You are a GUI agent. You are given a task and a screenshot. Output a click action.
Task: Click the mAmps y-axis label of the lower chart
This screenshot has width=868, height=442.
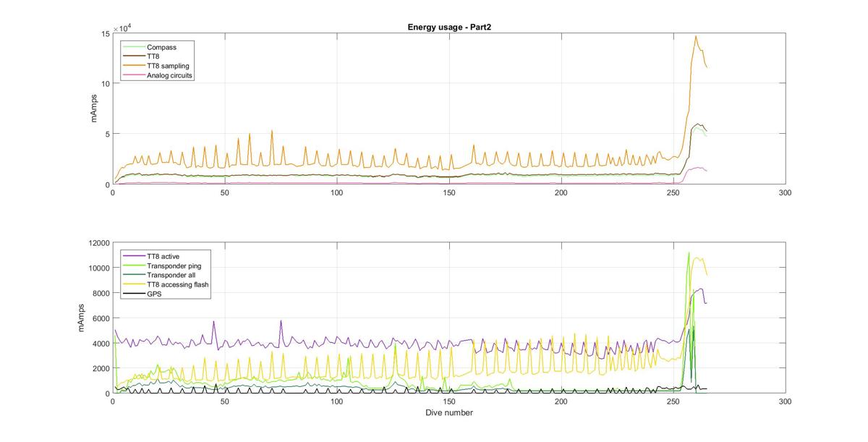(x=82, y=318)
